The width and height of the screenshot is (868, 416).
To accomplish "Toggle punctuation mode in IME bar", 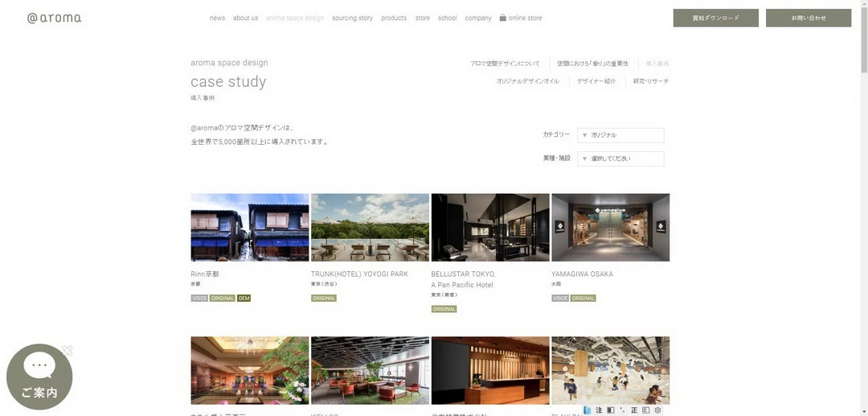I will click(623, 410).
